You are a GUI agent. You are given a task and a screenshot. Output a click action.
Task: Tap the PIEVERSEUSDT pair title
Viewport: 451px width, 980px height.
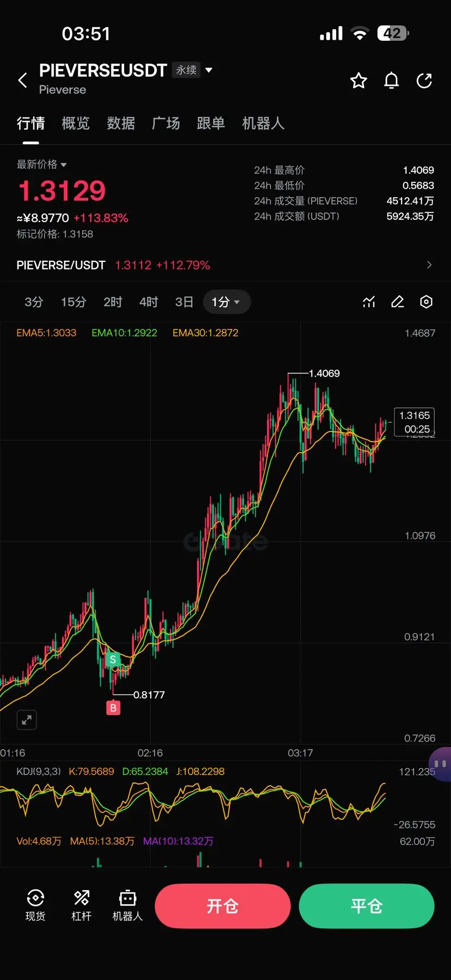(x=103, y=70)
